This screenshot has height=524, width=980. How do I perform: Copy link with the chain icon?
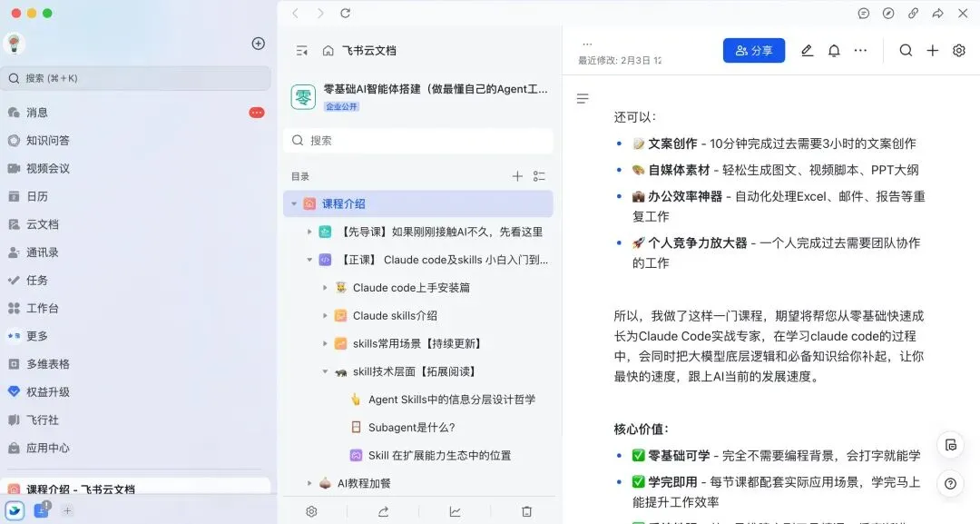pyautogui.click(x=913, y=13)
